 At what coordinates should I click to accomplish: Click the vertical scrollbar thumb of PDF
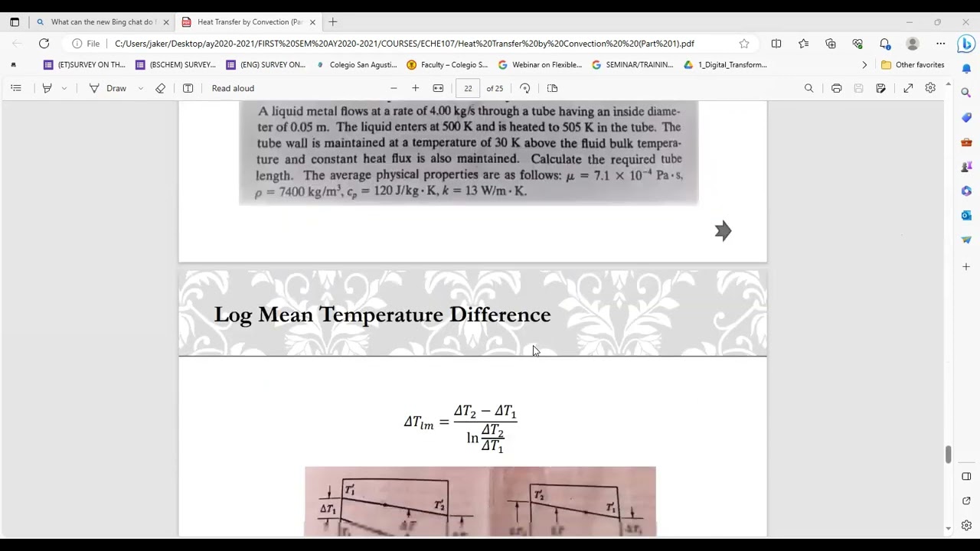948,455
